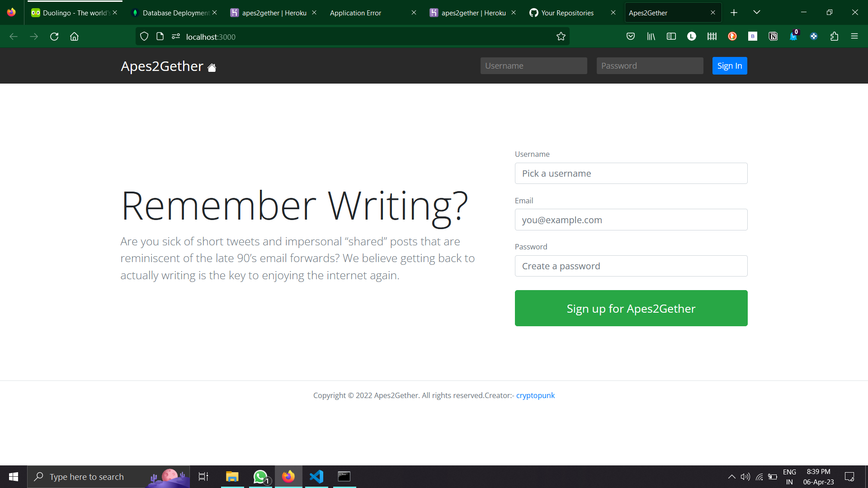The image size is (868, 488).
Task: Reload the current page
Action: click(54, 37)
